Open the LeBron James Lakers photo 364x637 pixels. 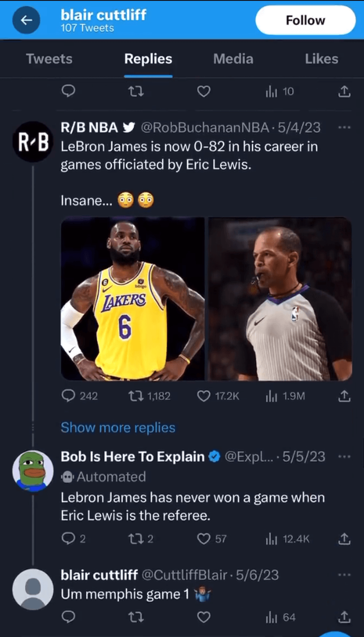[133, 299]
